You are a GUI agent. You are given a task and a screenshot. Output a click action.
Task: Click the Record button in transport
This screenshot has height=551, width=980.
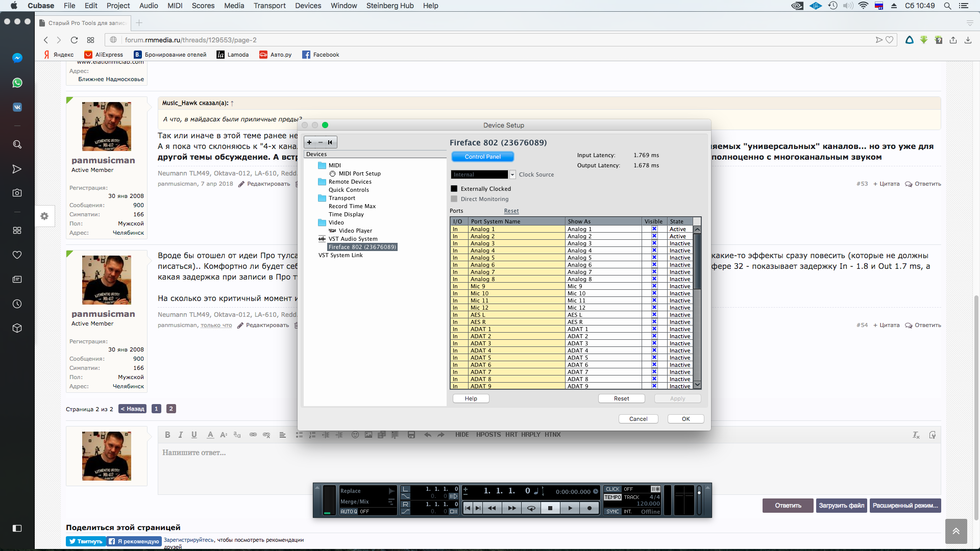coord(590,508)
